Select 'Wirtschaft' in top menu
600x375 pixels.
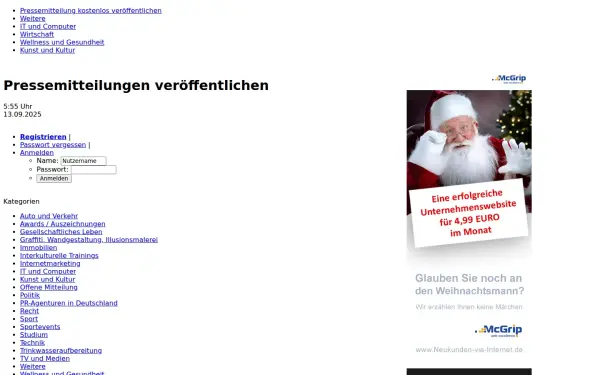coord(37,34)
